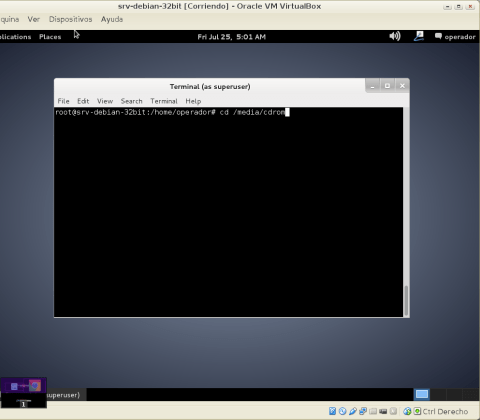Open VirtualBox Ayuda menu
This screenshot has height=420, width=480.
pyautogui.click(x=112, y=19)
